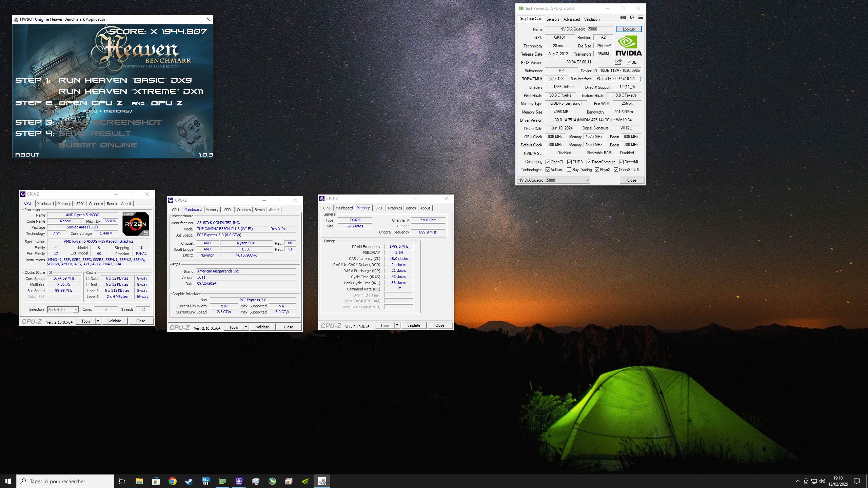Screen dimensions: 868x488
Task: Open About tab in the left CPU-Z window
Action: (x=126, y=203)
